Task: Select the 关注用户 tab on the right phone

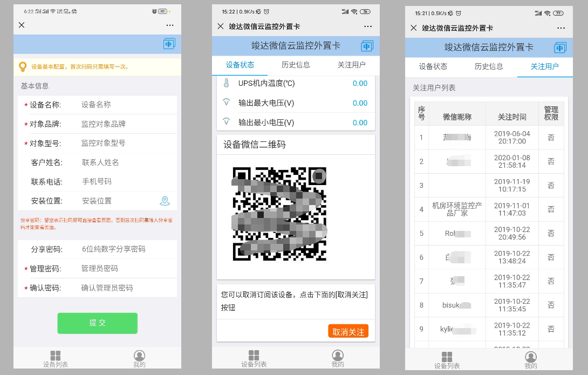Action: point(544,66)
